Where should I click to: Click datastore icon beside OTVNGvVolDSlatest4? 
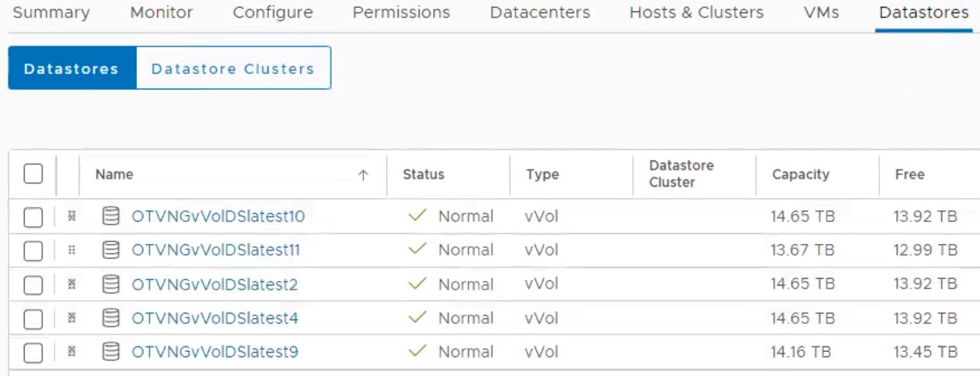coord(111,318)
